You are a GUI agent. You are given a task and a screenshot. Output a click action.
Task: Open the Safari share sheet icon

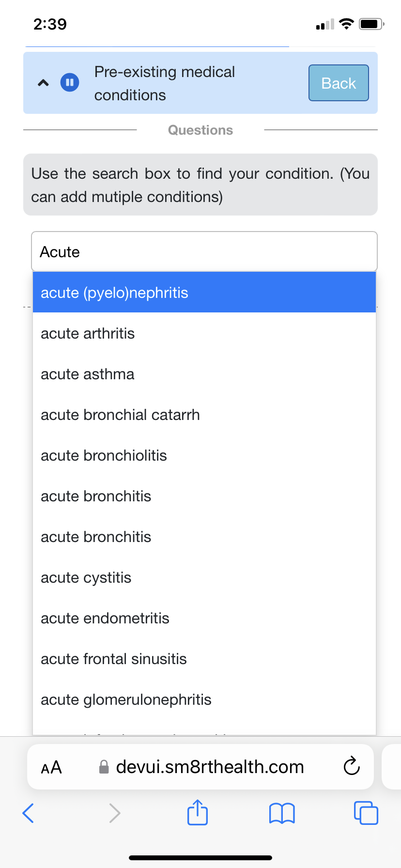[x=197, y=812]
